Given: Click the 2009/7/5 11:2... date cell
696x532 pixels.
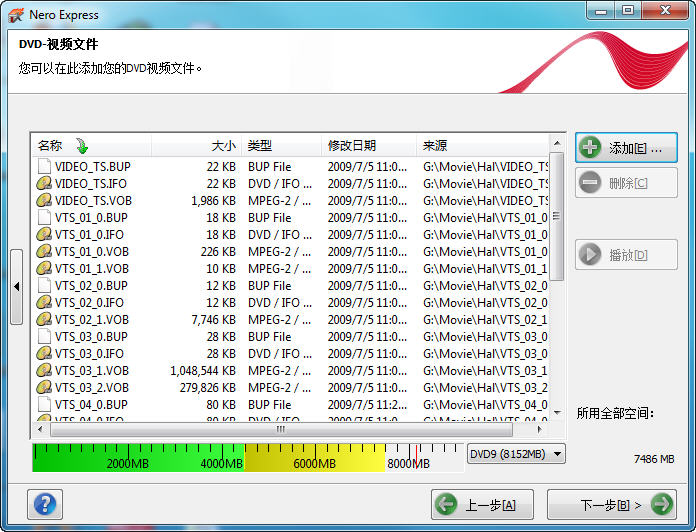Looking at the screenshot, I should tap(367, 405).
